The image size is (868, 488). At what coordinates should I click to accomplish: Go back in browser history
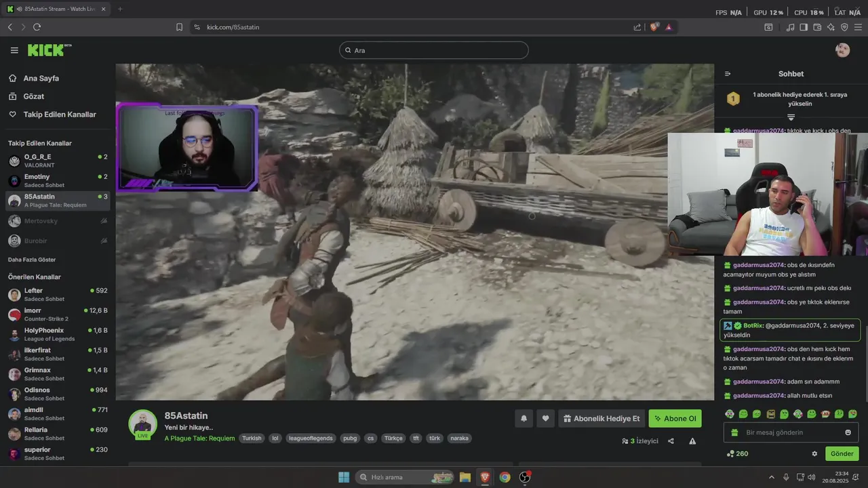point(9,27)
